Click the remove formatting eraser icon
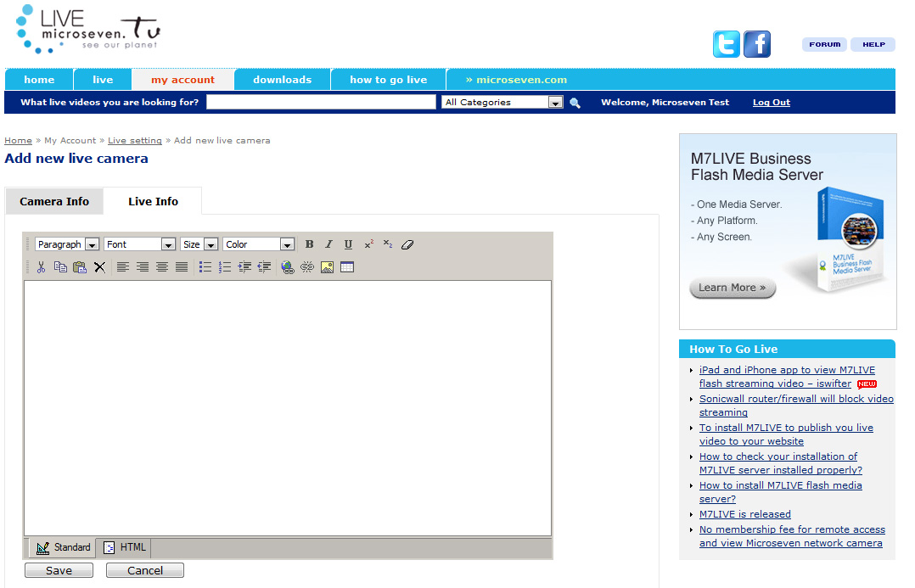 click(x=407, y=244)
